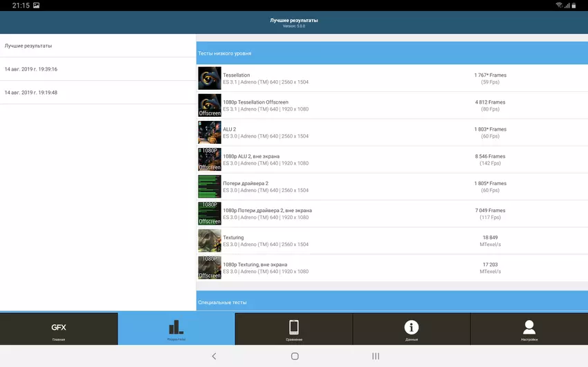Click the Texturing 18 849 MTexel/s result
The height and width of the screenshot is (367, 588).
pyautogui.click(x=490, y=241)
